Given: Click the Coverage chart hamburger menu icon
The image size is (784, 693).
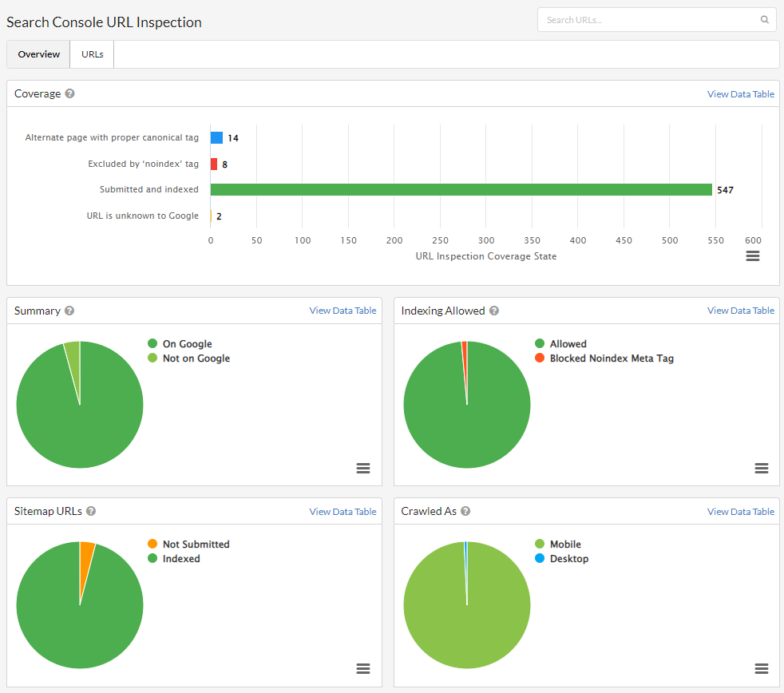Looking at the screenshot, I should (x=752, y=255).
